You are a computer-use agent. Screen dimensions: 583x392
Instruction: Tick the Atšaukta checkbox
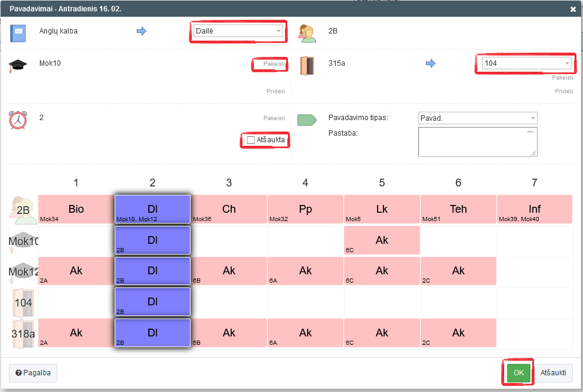[251, 140]
